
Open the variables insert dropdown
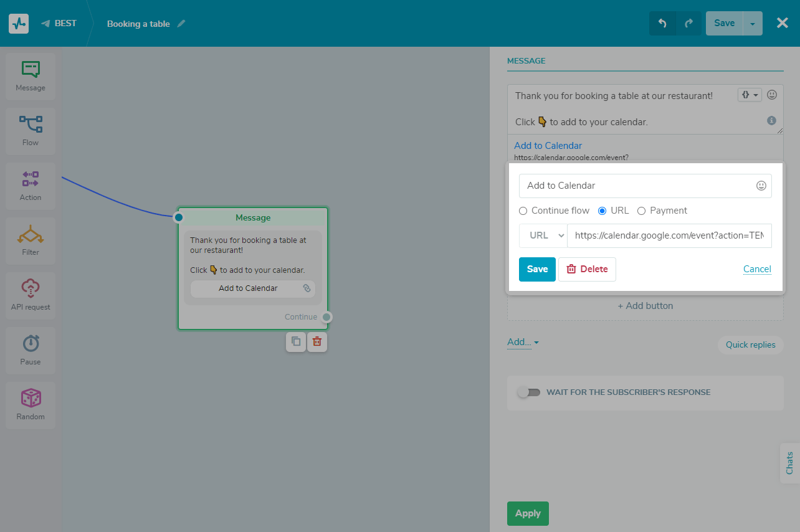750,95
